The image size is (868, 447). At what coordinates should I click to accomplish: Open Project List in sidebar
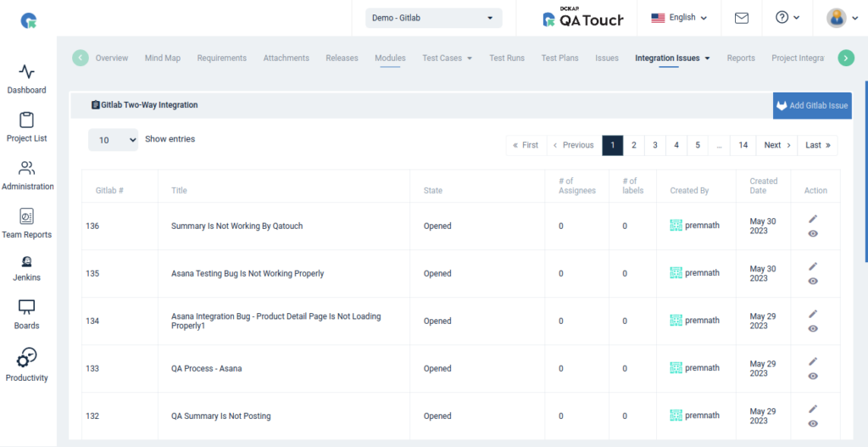tap(26, 121)
